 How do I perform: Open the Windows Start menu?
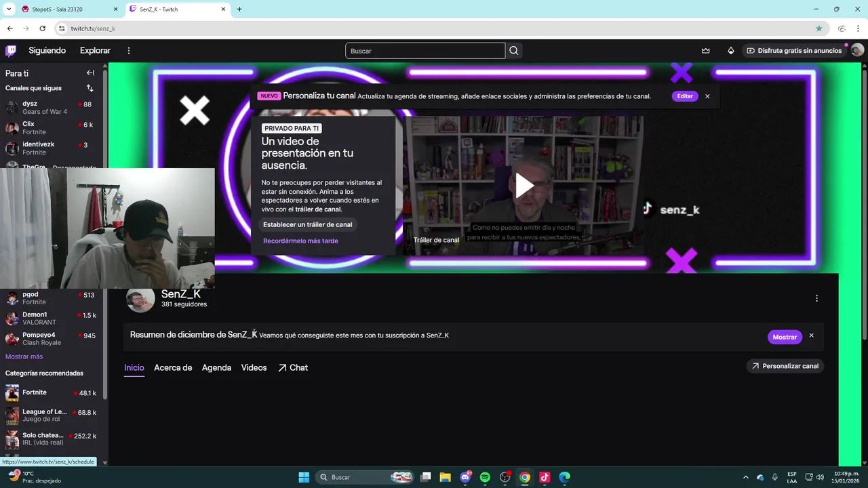[304, 477]
